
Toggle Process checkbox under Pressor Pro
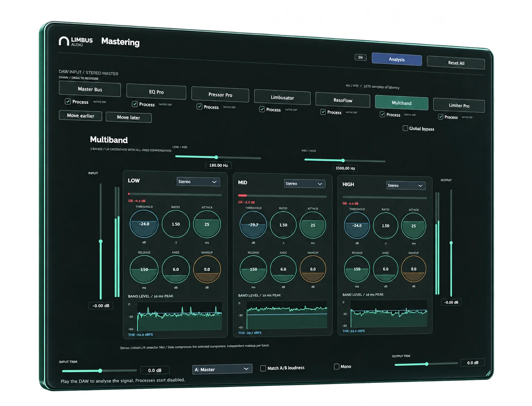tap(199, 107)
